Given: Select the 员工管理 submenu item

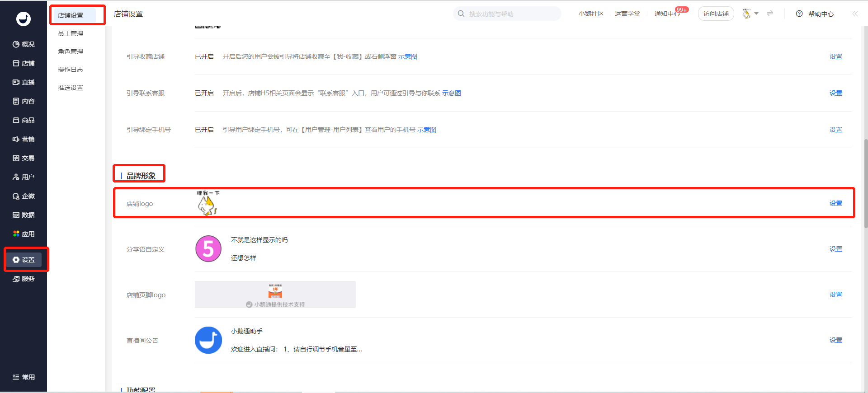Looking at the screenshot, I should [71, 33].
